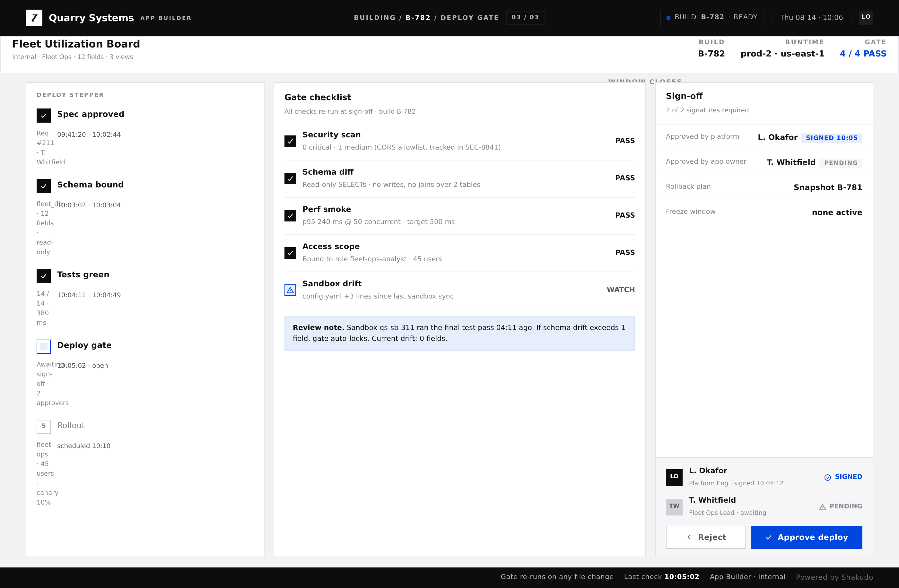The width and height of the screenshot is (899, 588).
Task: Click the 03 / 03 step counter badge
Action: [525, 17]
